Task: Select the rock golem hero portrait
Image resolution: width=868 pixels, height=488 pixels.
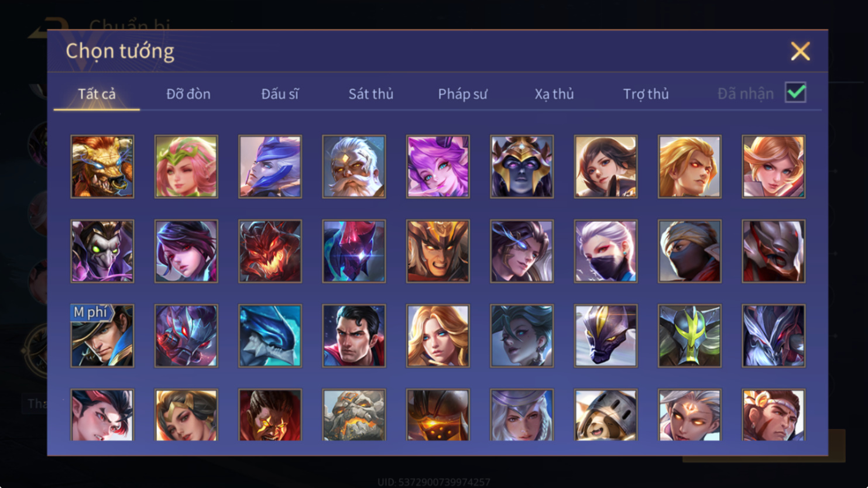Action: point(354,415)
